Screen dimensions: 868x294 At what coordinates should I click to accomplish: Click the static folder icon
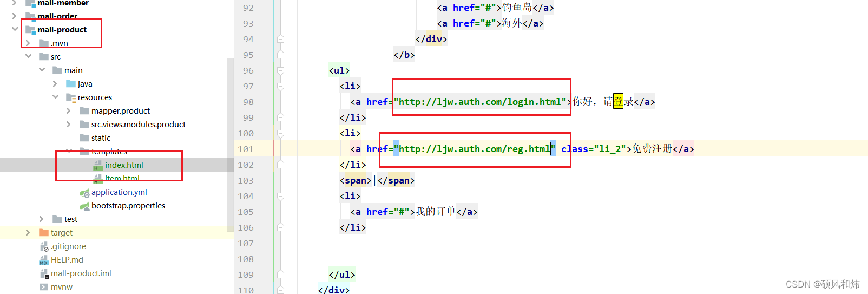[x=84, y=138]
